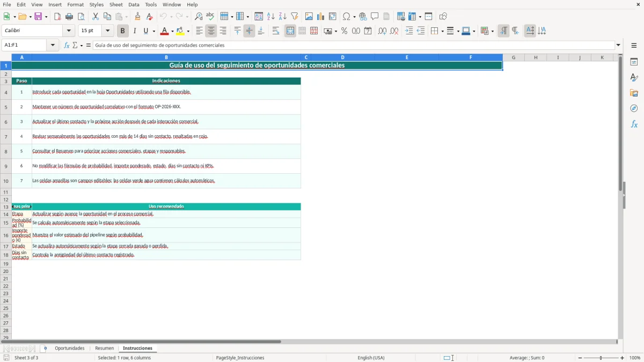The image size is (644, 362).
Task: Click the Print icon
Action: pos(69,17)
